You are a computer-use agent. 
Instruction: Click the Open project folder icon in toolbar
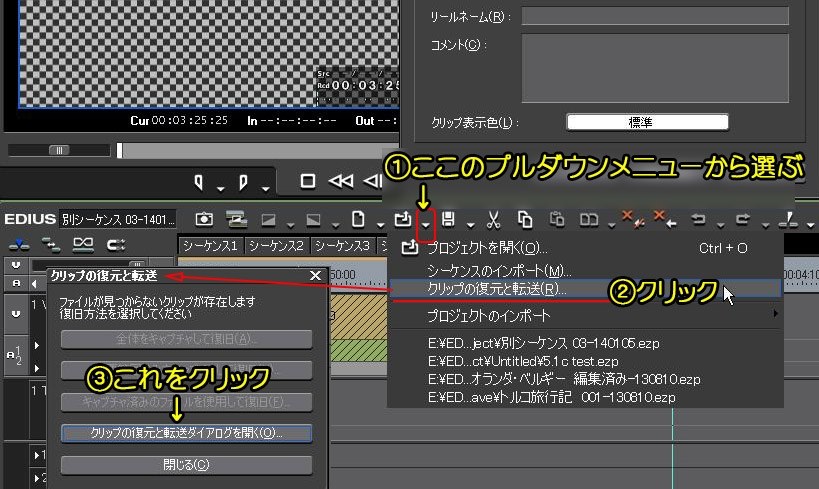pyautogui.click(x=402, y=219)
